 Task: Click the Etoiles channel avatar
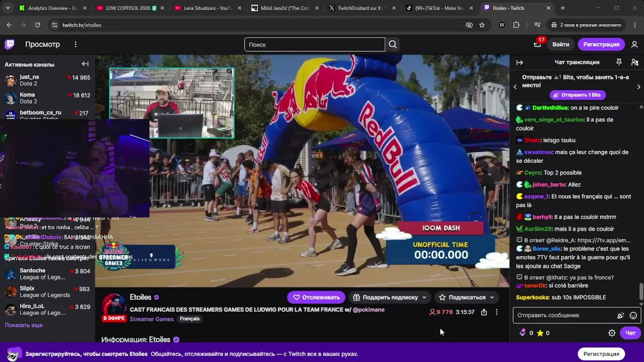click(114, 306)
